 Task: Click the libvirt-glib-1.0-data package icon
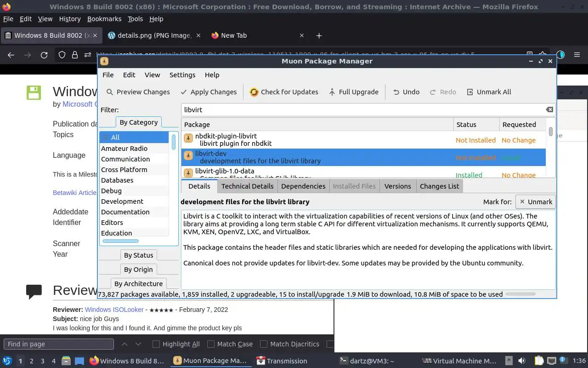188,173
